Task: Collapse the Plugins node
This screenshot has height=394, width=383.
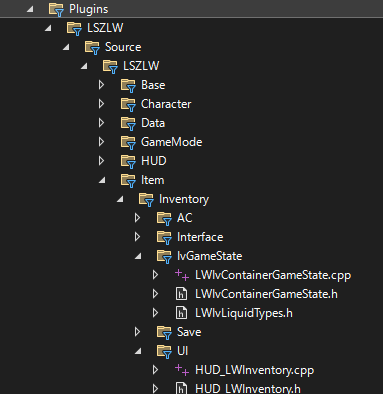Action: click(x=30, y=9)
